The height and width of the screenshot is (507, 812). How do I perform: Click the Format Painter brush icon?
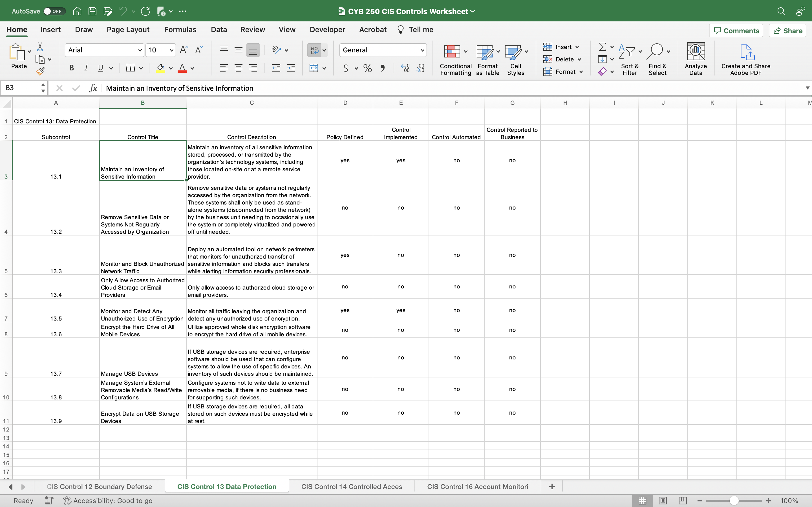(x=40, y=71)
